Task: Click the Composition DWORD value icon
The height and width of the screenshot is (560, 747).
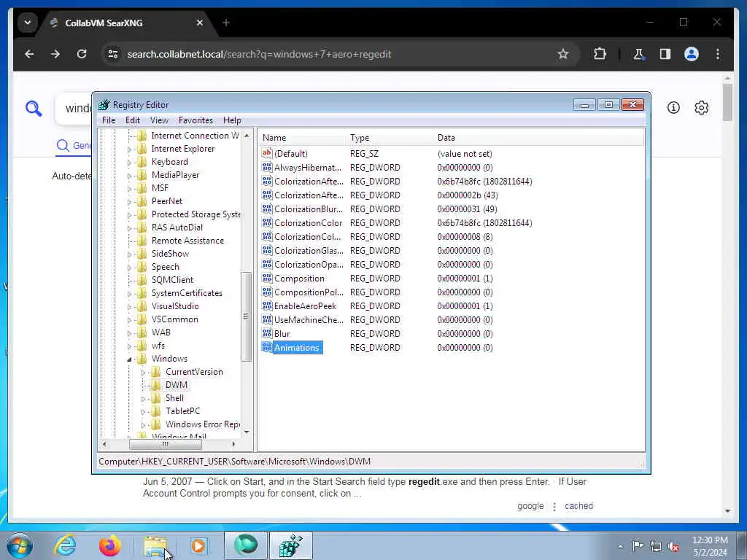Action: [x=267, y=278]
